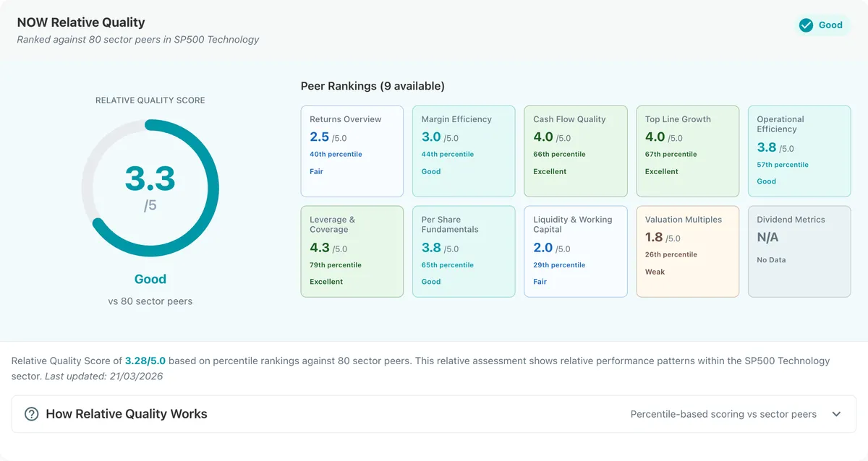The image size is (868, 461).
Task: Click the 57th percentile label
Action: point(783,165)
